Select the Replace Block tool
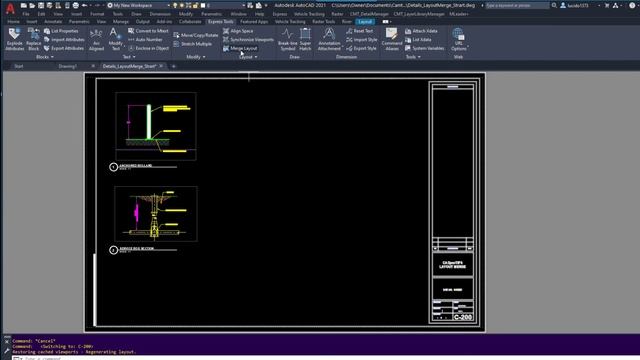The height and width of the screenshot is (360, 640). (x=33, y=39)
